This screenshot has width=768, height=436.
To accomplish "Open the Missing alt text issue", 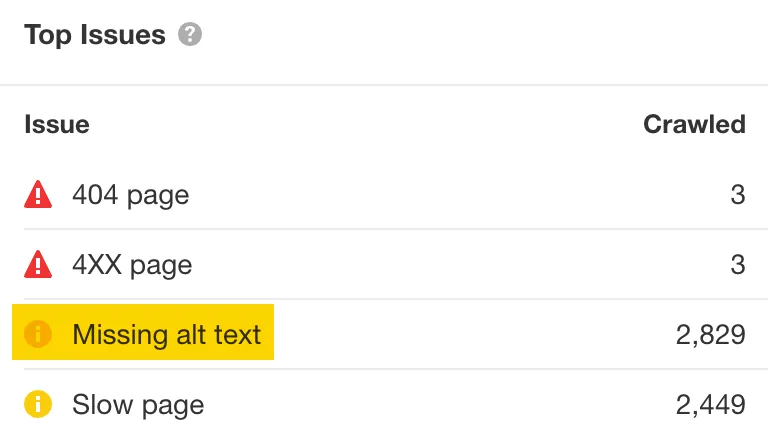I will (167, 335).
